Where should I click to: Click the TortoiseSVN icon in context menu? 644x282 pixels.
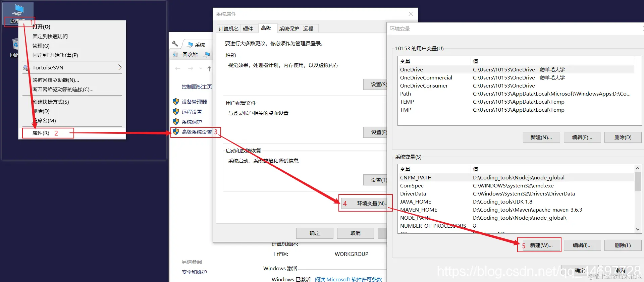tap(25, 68)
